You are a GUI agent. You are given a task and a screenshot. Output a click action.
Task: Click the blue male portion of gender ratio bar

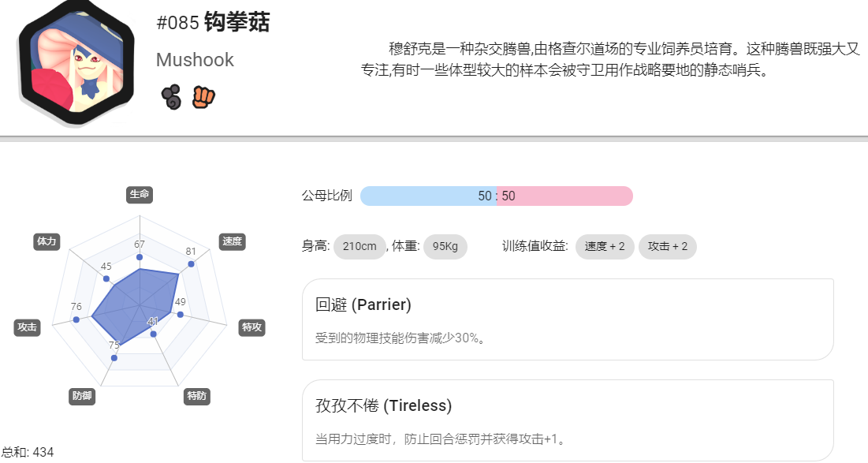pos(428,196)
